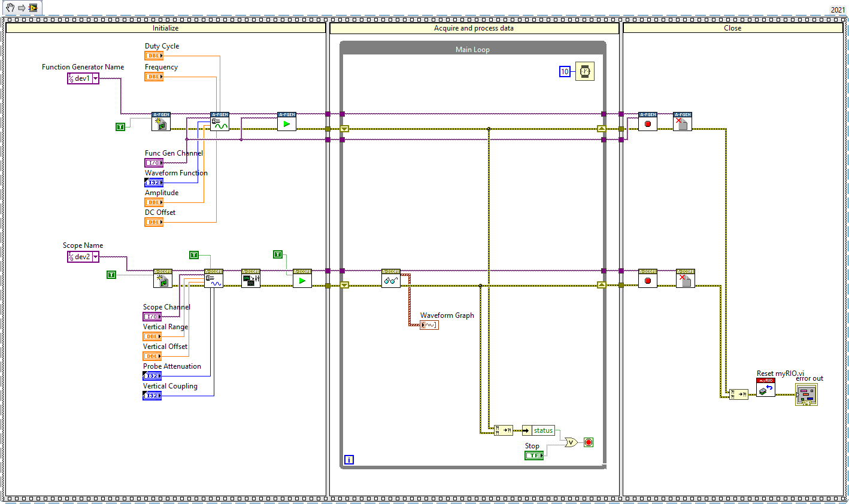Click the Function Generator Name label

[83, 67]
